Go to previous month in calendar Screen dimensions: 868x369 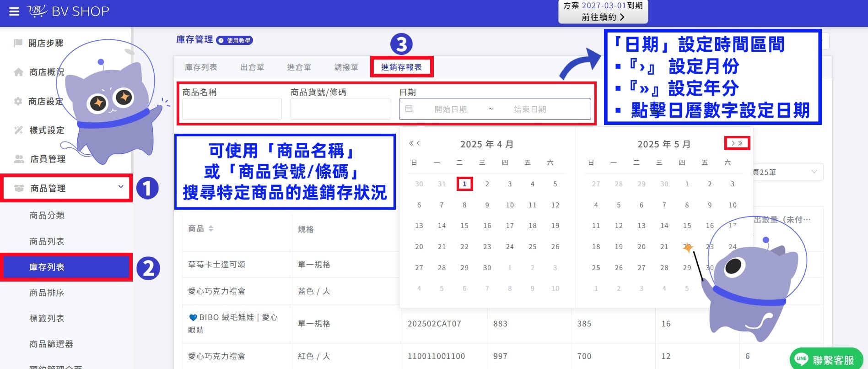click(418, 143)
